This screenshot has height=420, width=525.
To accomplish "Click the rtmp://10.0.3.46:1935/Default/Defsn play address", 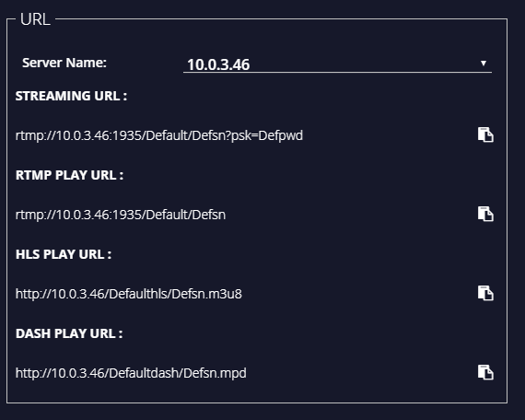I will (121, 215).
